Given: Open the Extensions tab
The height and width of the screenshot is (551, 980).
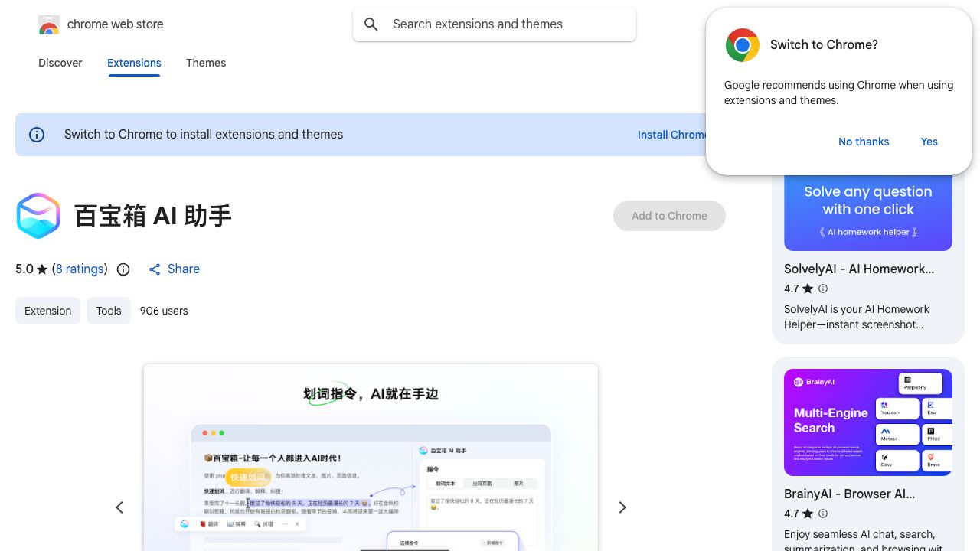Looking at the screenshot, I should tap(134, 63).
